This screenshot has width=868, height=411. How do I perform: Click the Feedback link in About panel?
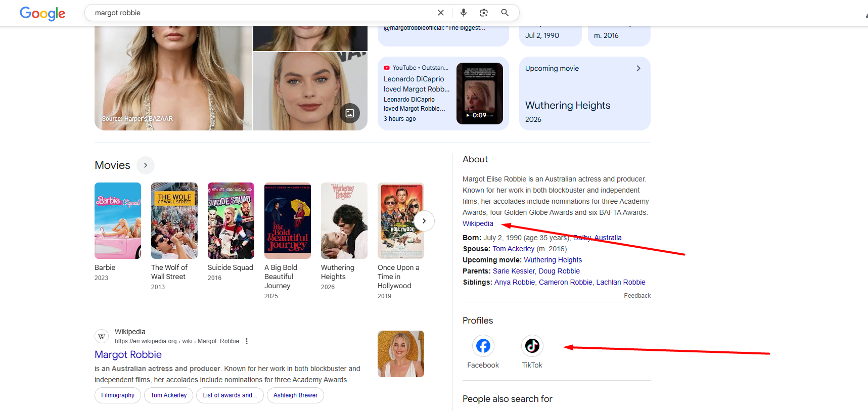coord(637,296)
